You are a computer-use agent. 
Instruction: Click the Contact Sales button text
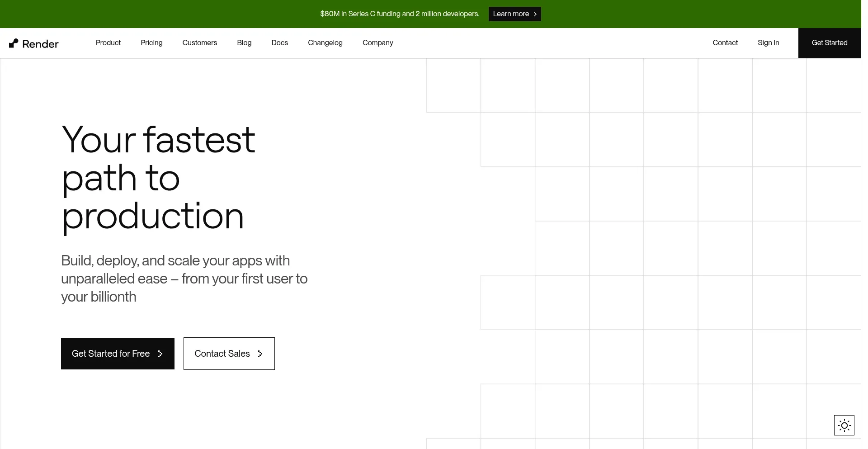(222, 354)
